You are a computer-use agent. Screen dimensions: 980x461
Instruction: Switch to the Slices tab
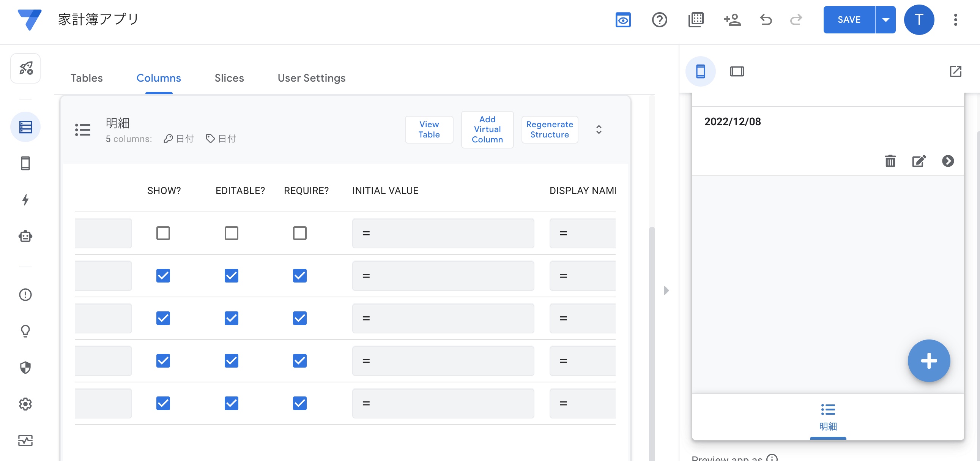[x=229, y=78]
